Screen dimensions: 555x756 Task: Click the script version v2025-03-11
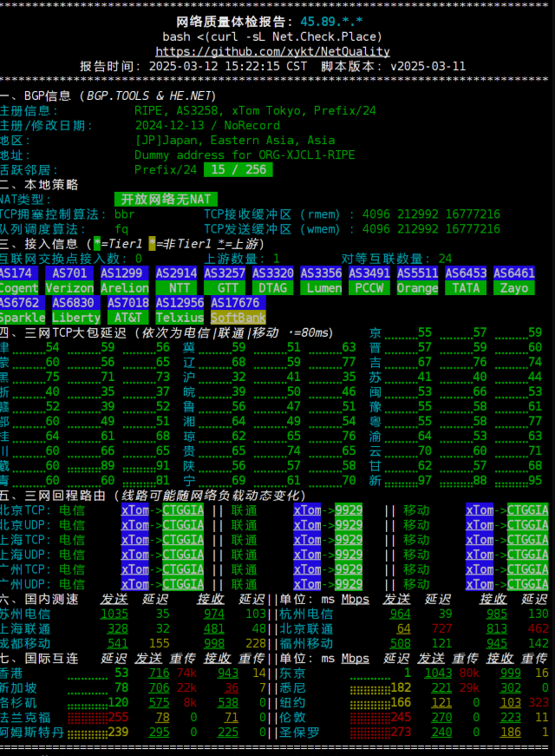[x=428, y=66]
